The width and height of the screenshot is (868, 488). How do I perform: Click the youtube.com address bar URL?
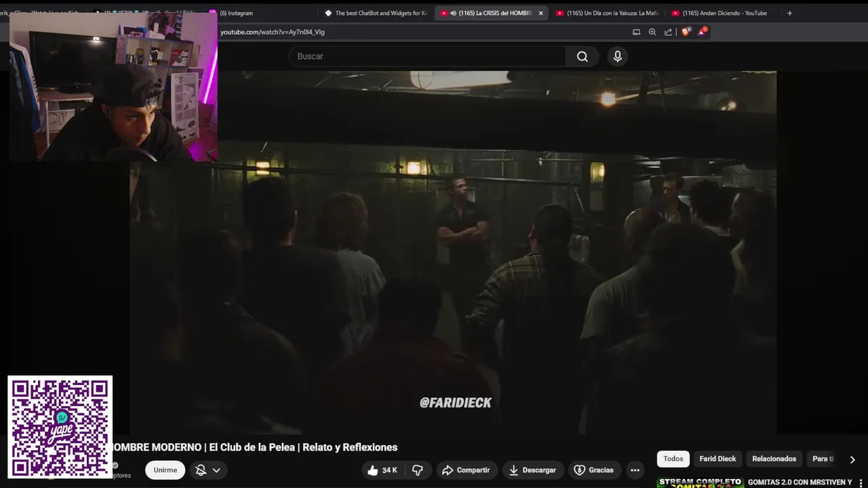pos(272,32)
